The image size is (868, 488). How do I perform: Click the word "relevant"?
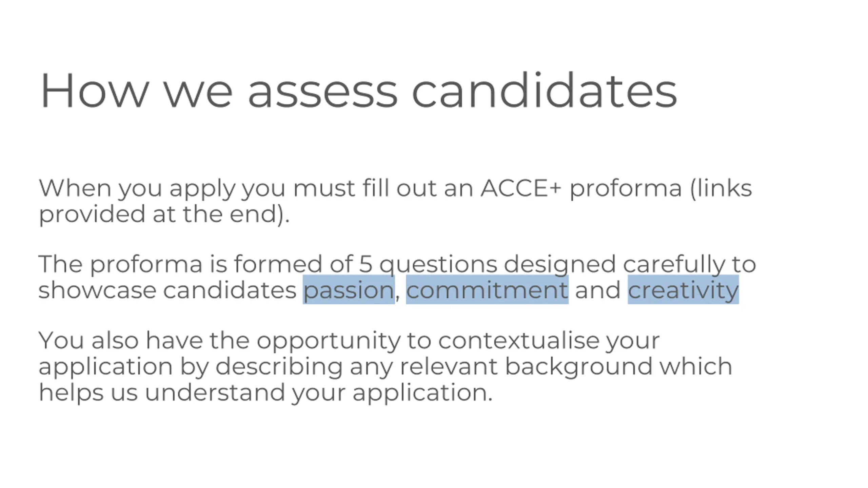(x=449, y=366)
